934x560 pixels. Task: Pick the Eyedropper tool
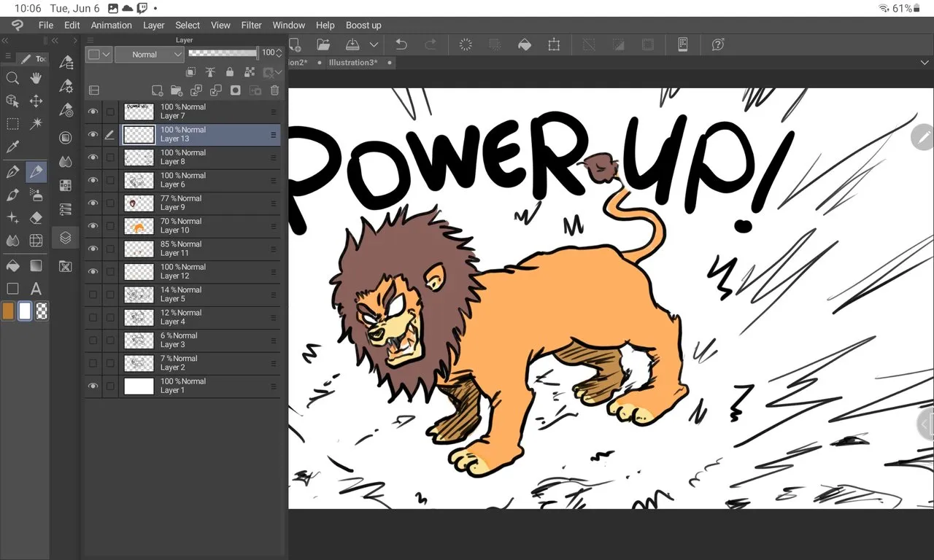[12, 147]
